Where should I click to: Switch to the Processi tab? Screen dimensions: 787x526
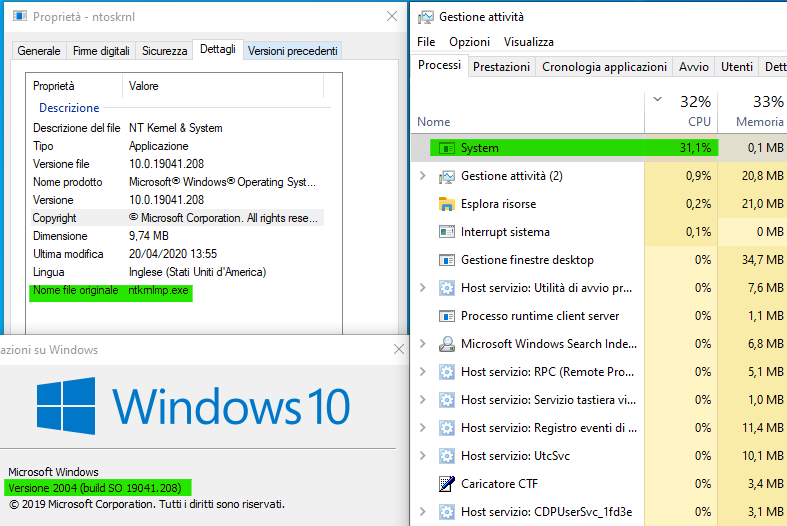439,65
